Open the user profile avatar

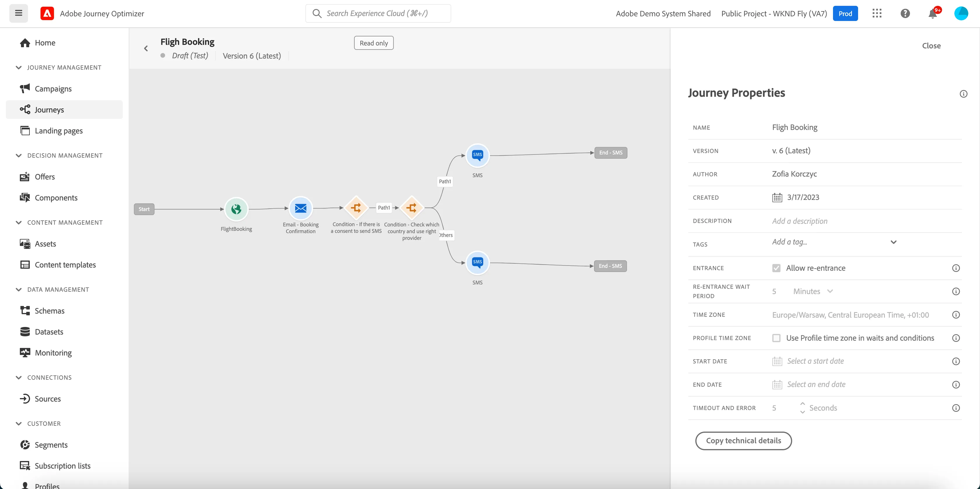tap(961, 13)
